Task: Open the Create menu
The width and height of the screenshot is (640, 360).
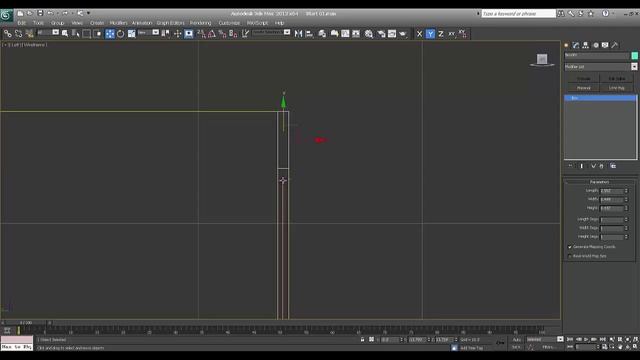Action: (97, 23)
